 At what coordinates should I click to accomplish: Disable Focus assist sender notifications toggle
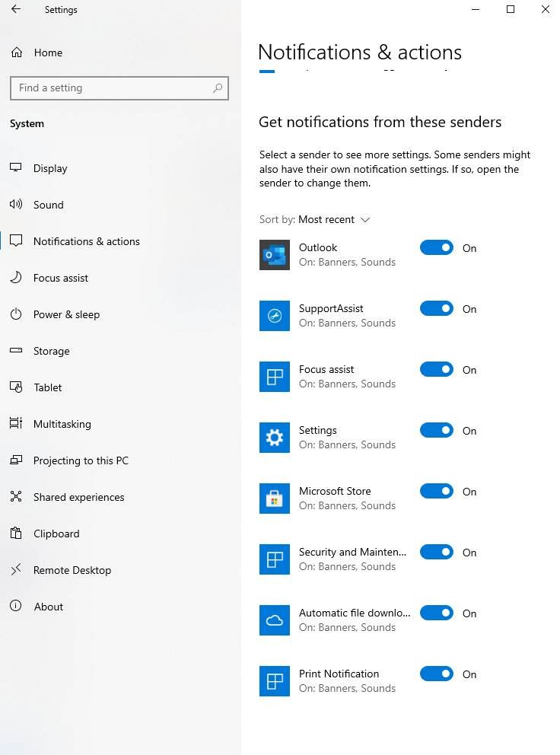[437, 369]
